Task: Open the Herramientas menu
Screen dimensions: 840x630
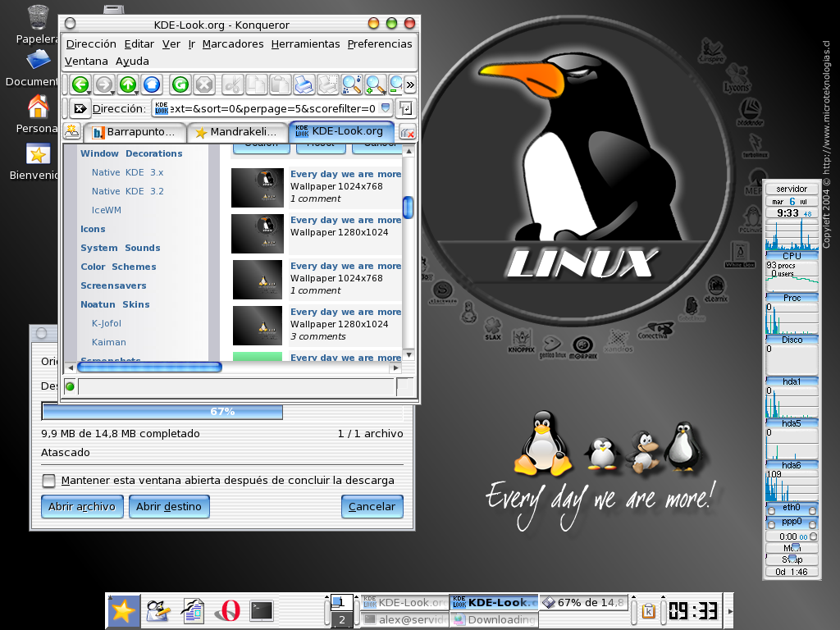Action: pyautogui.click(x=305, y=44)
